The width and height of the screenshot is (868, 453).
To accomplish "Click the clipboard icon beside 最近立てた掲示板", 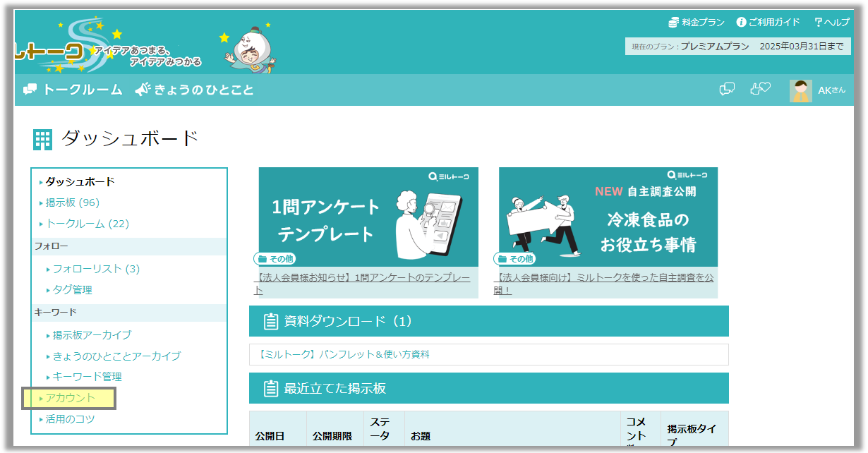I will pyautogui.click(x=270, y=389).
